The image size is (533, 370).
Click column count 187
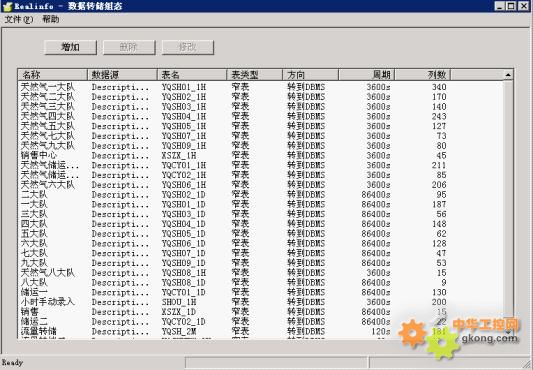click(439, 205)
